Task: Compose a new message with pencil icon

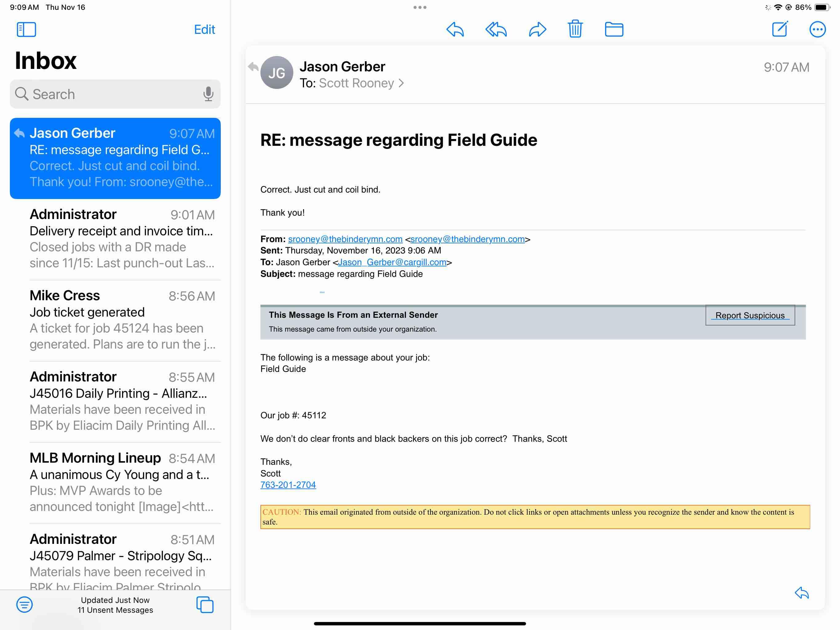Action: (x=780, y=29)
